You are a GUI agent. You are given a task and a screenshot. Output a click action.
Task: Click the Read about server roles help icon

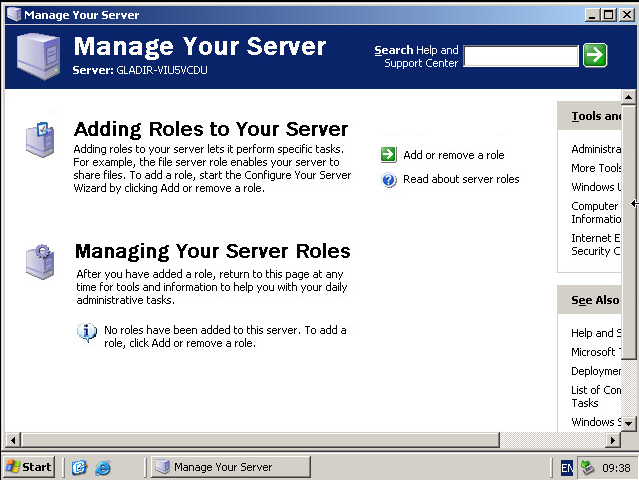[x=389, y=180]
